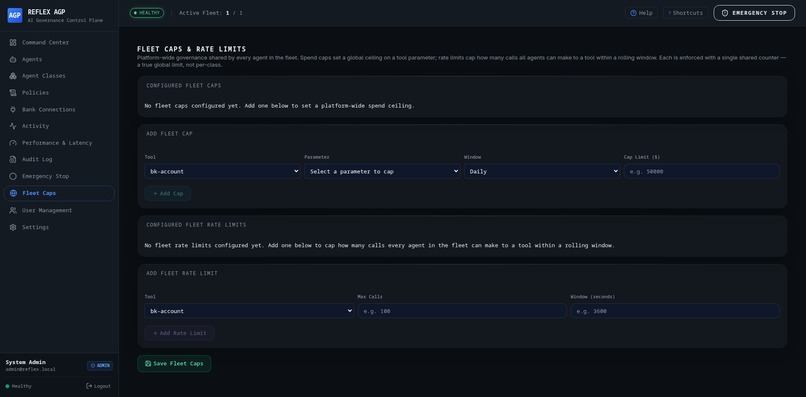Click the Policies sidebar icon
Viewport: 806px width, 397px height.
point(13,93)
